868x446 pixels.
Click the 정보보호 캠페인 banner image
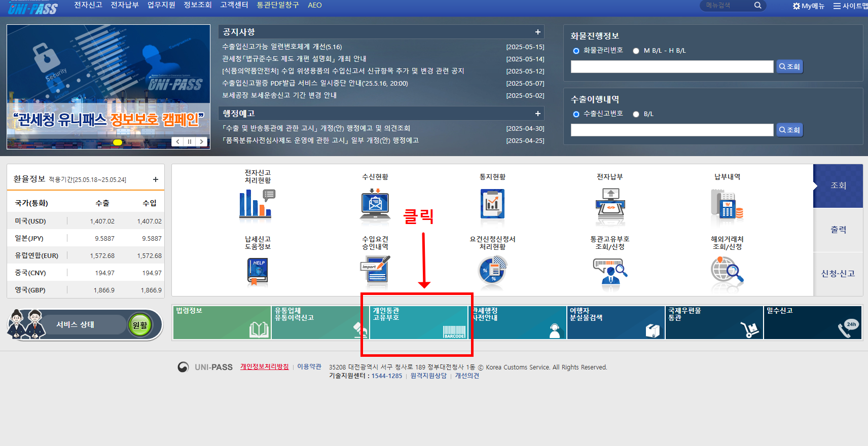108,87
